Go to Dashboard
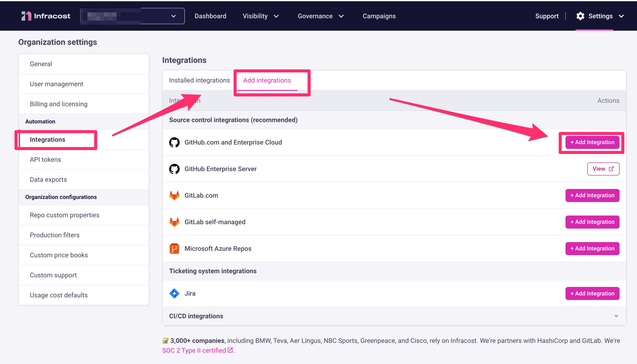The width and height of the screenshot is (637, 364). click(210, 16)
